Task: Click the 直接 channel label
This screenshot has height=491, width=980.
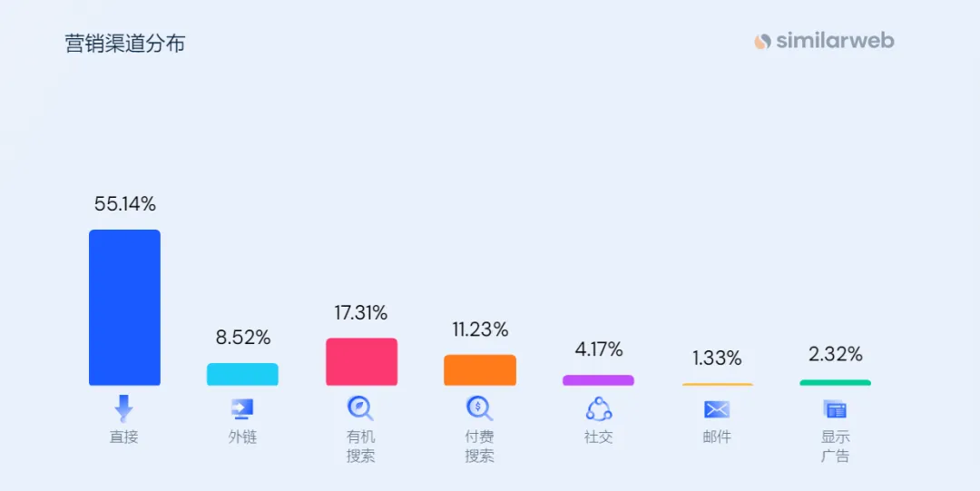Action: tap(124, 437)
